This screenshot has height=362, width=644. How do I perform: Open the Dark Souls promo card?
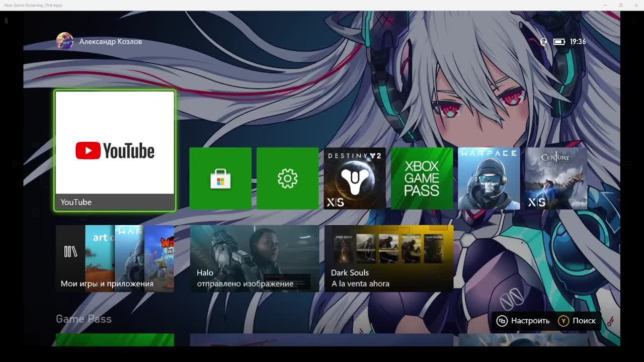(389, 258)
